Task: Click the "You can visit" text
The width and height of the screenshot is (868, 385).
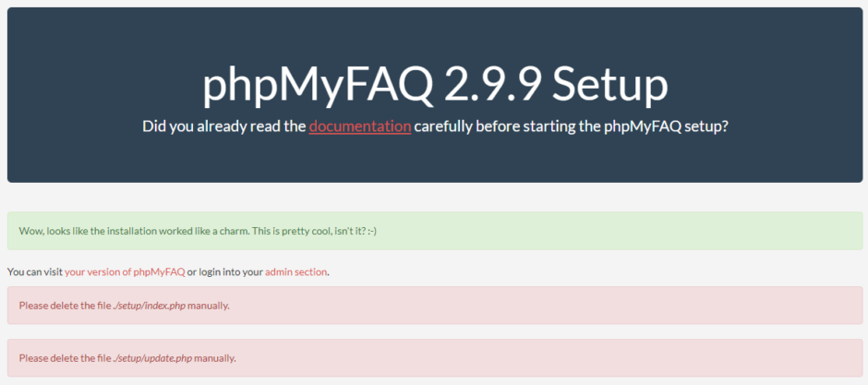Action: (x=34, y=272)
